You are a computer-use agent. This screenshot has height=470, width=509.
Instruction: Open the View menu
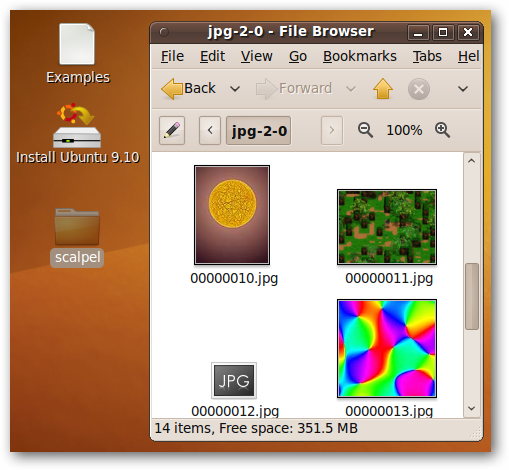coord(257,56)
